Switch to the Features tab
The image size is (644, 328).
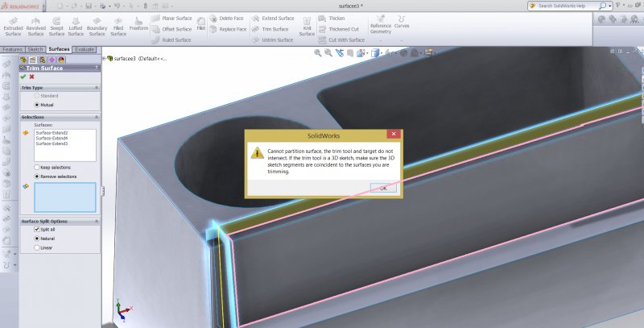click(12, 49)
